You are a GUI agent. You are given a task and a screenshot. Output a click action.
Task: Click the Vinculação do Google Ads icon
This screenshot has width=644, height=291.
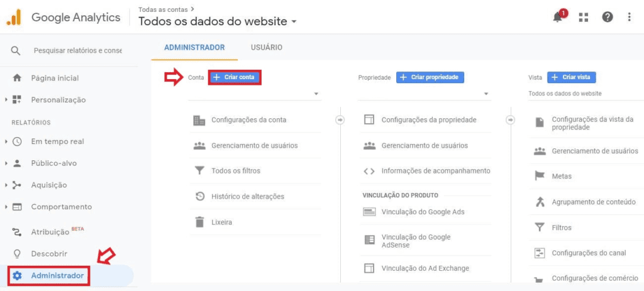coord(369,212)
